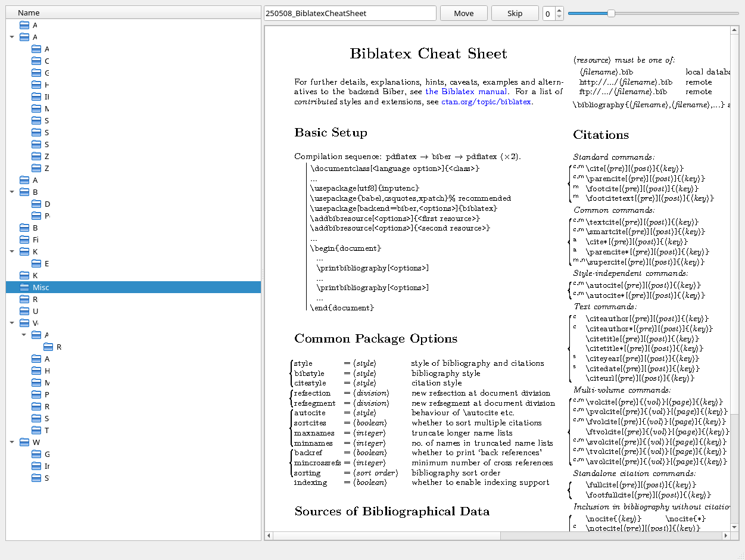Click the folder icon beside Ir
This screenshot has width=745, height=560.
tap(36, 466)
